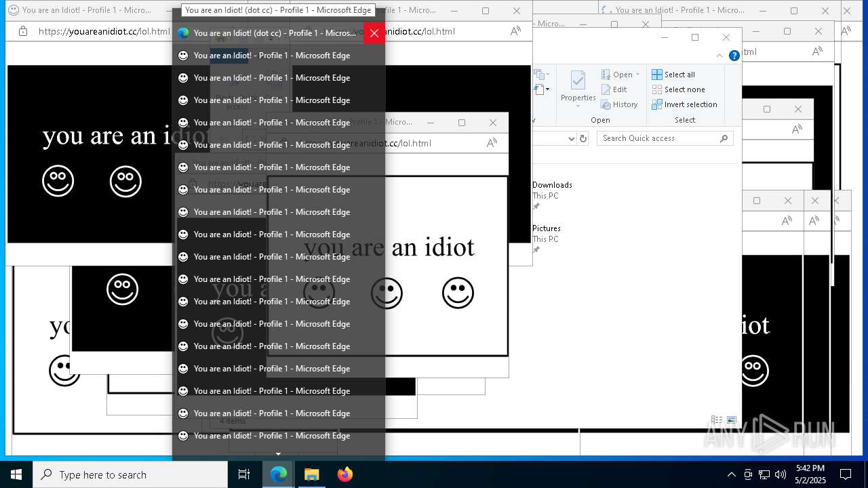The width and height of the screenshot is (868, 488).
Task: Open File Explorer from the taskbar
Action: [311, 474]
